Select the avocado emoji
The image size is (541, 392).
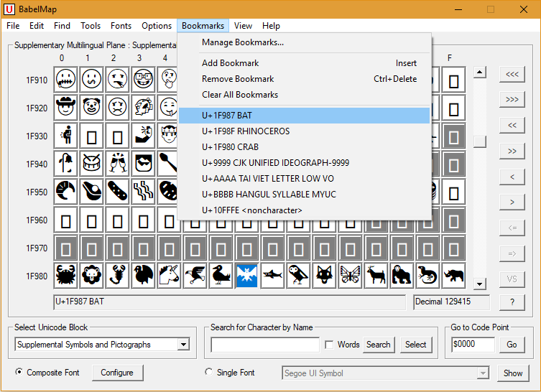point(91,192)
